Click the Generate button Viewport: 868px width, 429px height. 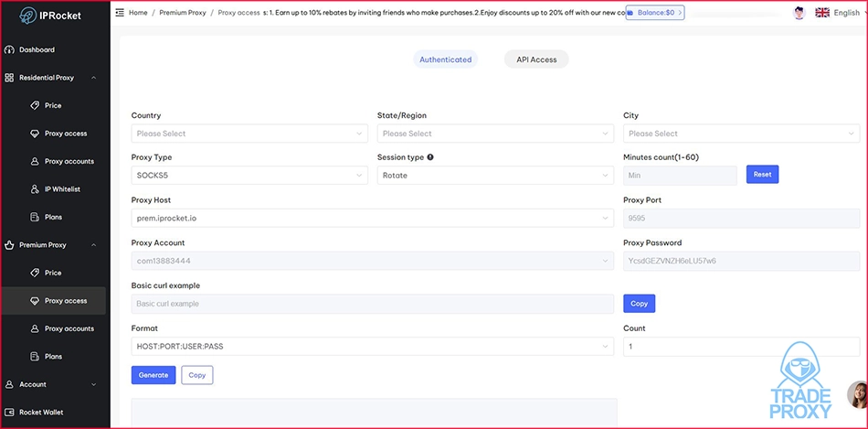coord(153,375)
